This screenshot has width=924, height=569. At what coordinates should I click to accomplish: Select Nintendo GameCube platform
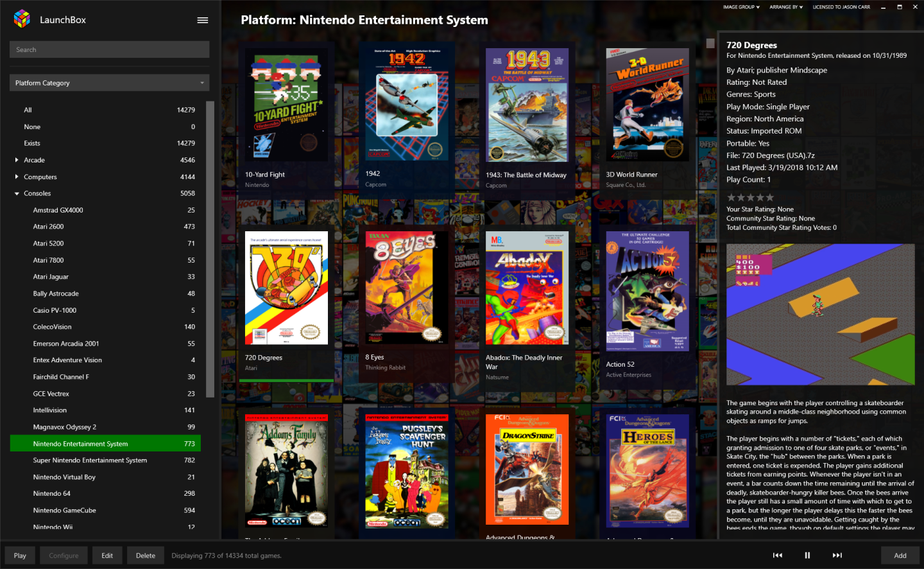point(105,511)
